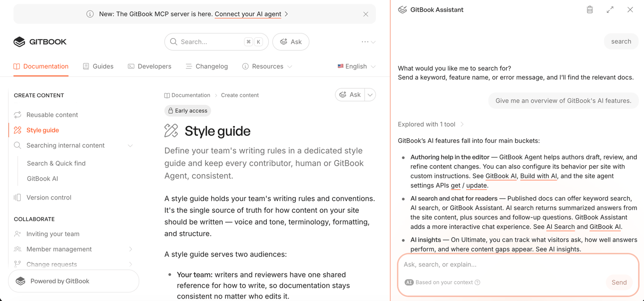Open the Inviting your team page
This screenshot has width=644, height=301.
point(53,234)
